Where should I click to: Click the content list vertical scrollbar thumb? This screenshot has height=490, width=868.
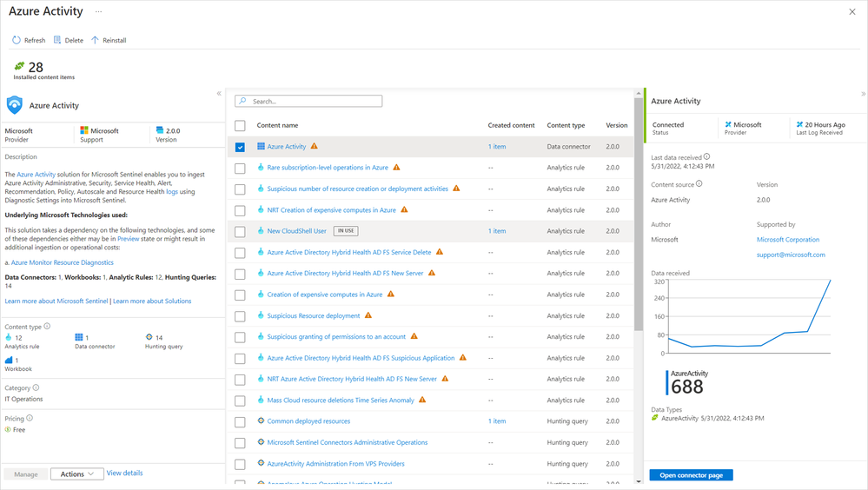[639, 215]
